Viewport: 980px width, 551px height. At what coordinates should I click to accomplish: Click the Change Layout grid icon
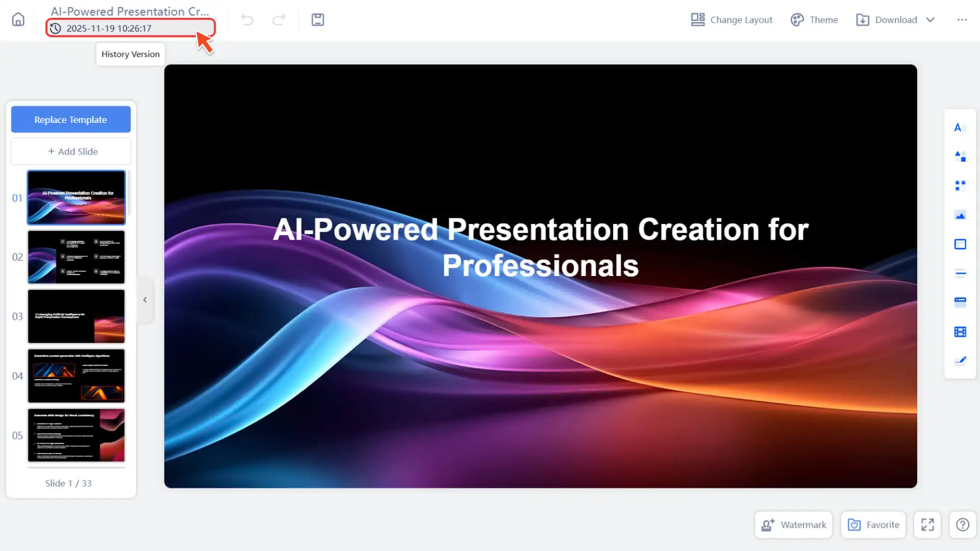point(697,19)
